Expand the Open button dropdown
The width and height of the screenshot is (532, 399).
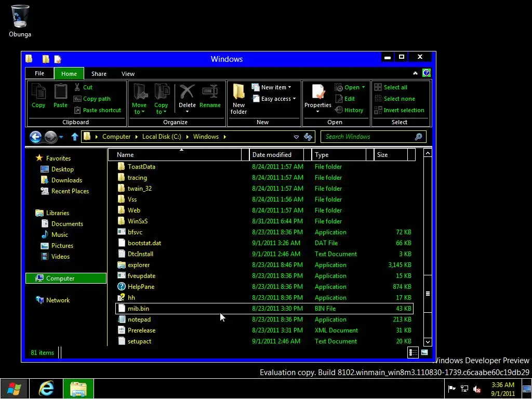[x=363, y=87]
